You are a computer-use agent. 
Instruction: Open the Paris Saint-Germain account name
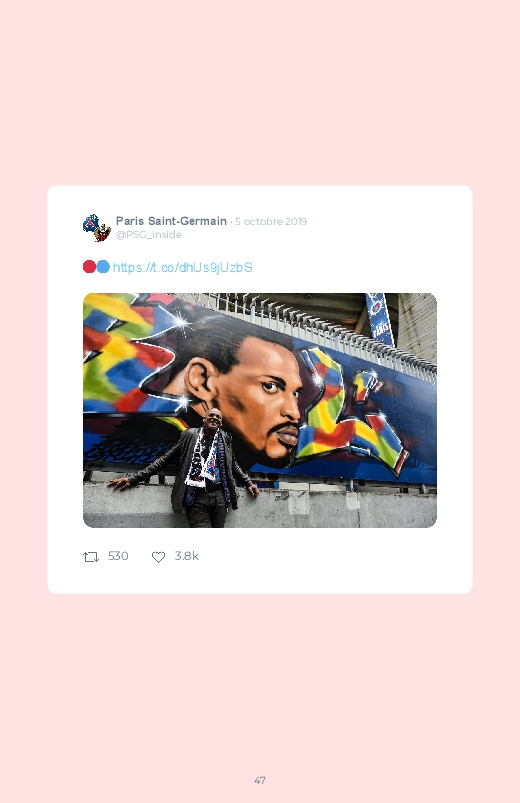point(171,221)
